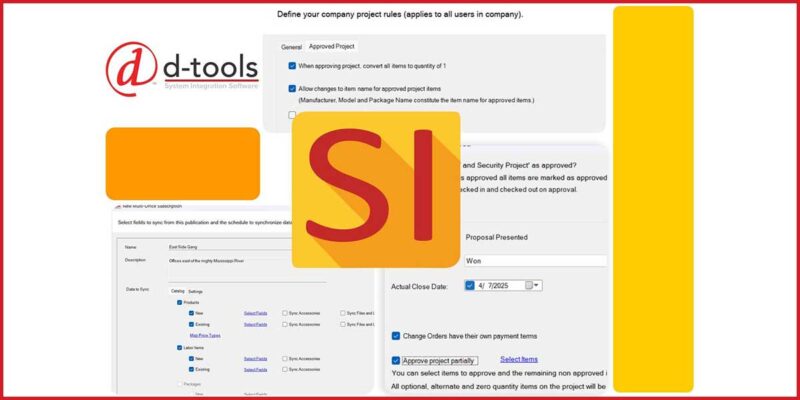Viewport: 800px width, 400px height.
Task: Enable Sync Files for New Products
Action: pyautogui.click(x=343, y=313)
